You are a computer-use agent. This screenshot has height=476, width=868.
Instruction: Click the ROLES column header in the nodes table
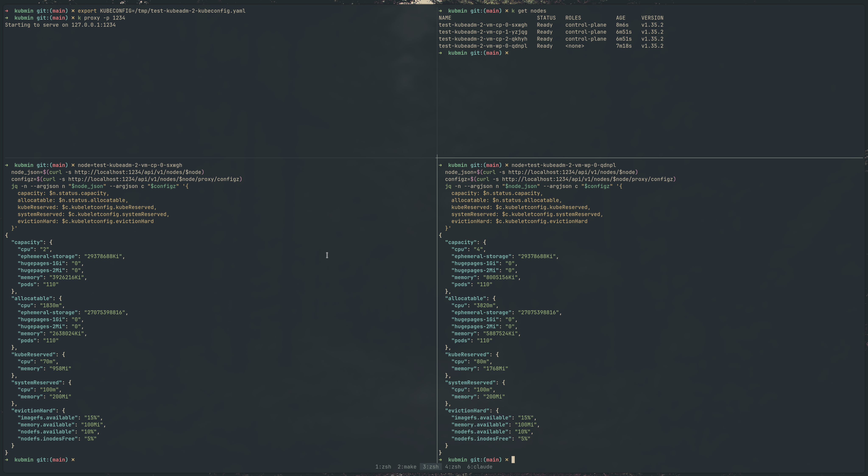click(573, 18)
